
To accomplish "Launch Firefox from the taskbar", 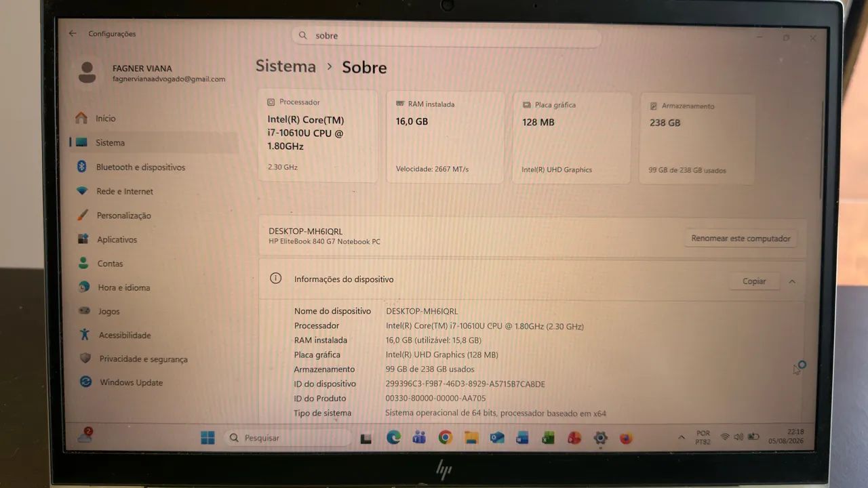I will [x=626, y=438].
